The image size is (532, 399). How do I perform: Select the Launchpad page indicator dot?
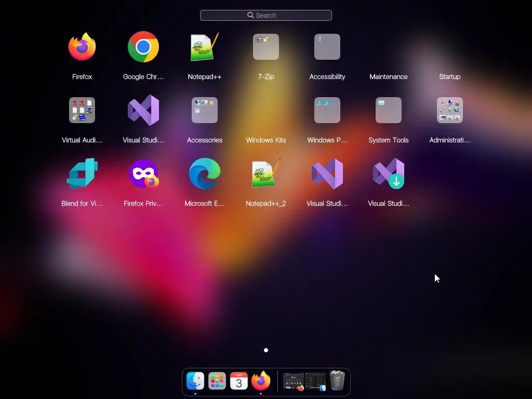coord(266,350)
